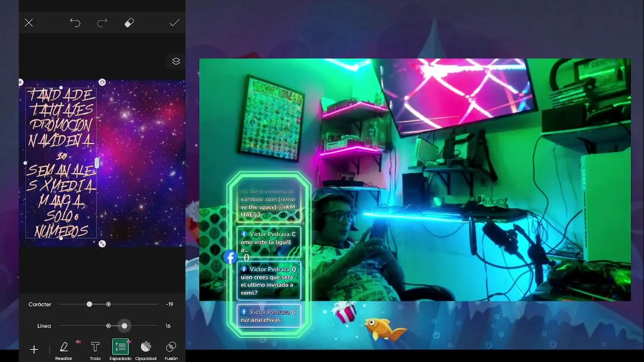644x362 pixels.
Task: Click the Facebook icon beside chat overlay
Action: (x=230, y=257)
